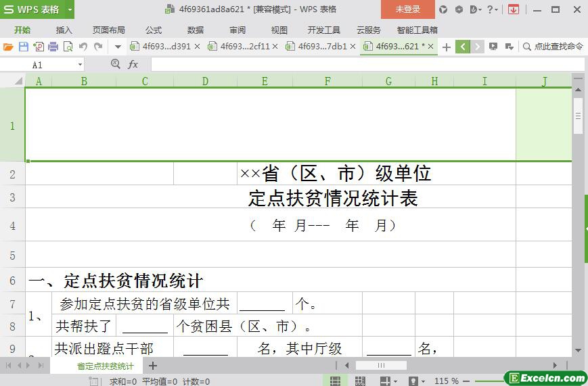Click the hexagon settings icon in title bar
Image resolution: width=588 pixels, height=386 pixels.
459,9
